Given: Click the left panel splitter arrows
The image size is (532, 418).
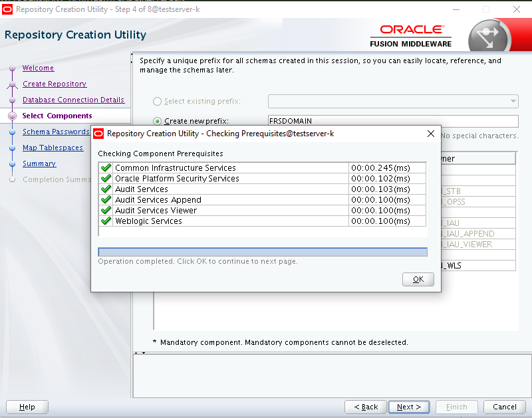Looking at the screenshot, I should (x=131, y=58).
